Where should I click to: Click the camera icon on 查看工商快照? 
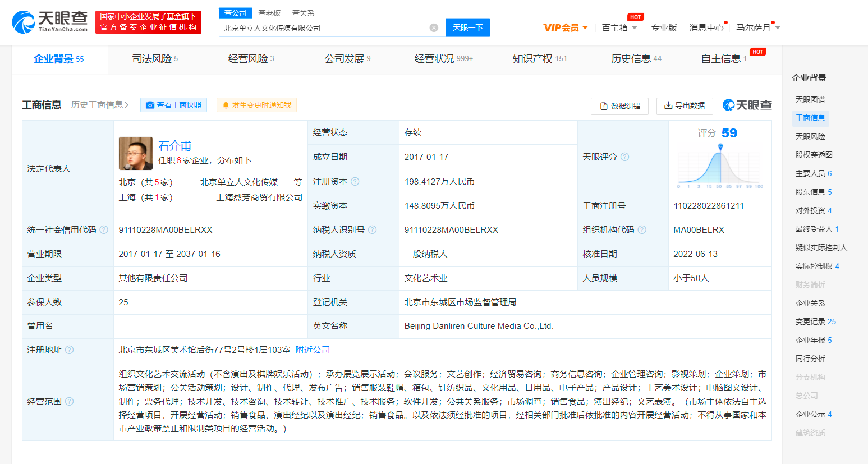[x=150, y=105]
